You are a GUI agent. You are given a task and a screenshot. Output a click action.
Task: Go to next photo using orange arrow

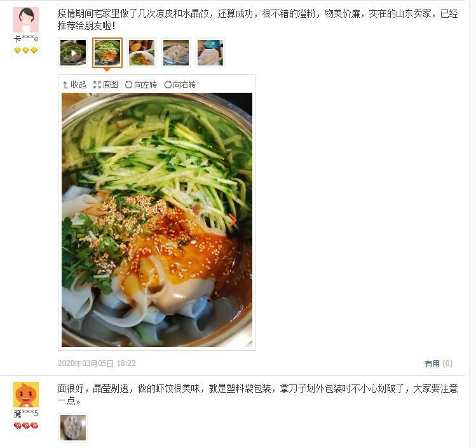(x=232, y=220)
